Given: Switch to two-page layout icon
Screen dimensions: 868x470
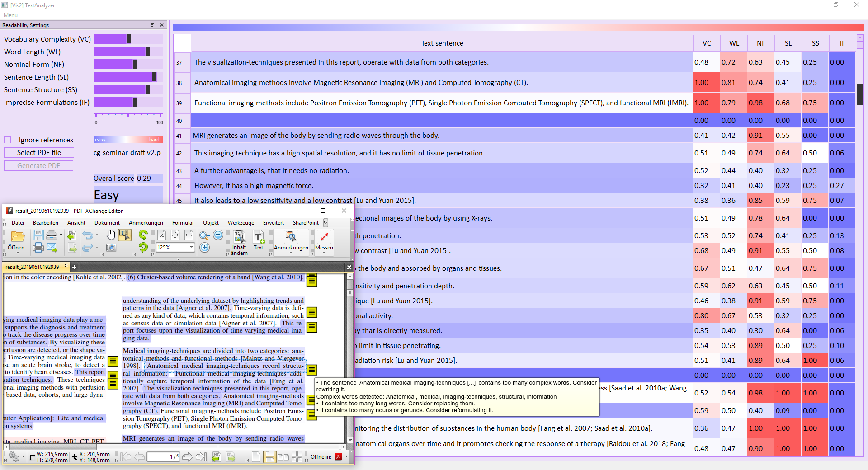Looking at the screenshot, I should point(283,457).
